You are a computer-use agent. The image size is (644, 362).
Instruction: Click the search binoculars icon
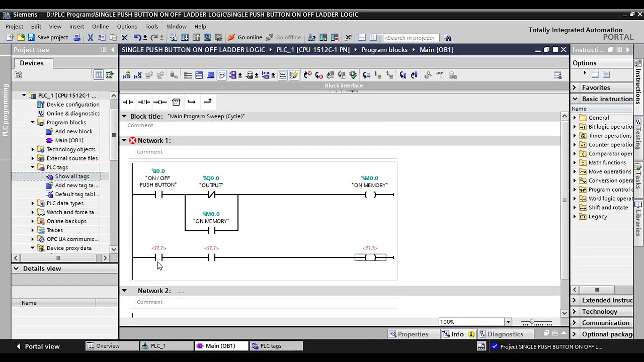pyautogui.click(x=448, y=38)
